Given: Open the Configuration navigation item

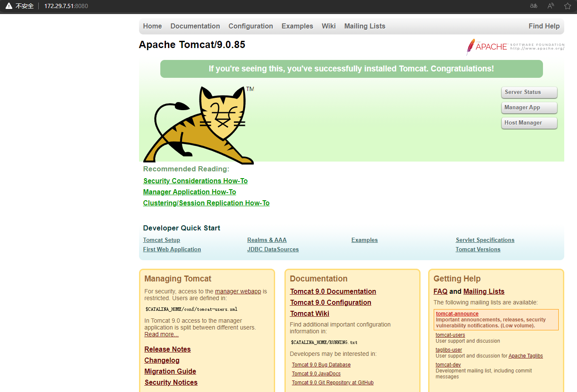Looking at the screenshot, I should tap(250, 26).
